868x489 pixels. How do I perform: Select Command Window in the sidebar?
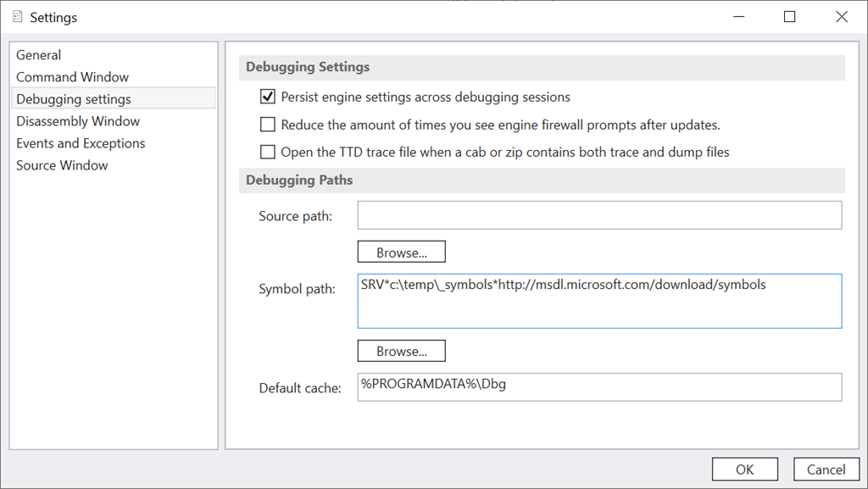73,77
